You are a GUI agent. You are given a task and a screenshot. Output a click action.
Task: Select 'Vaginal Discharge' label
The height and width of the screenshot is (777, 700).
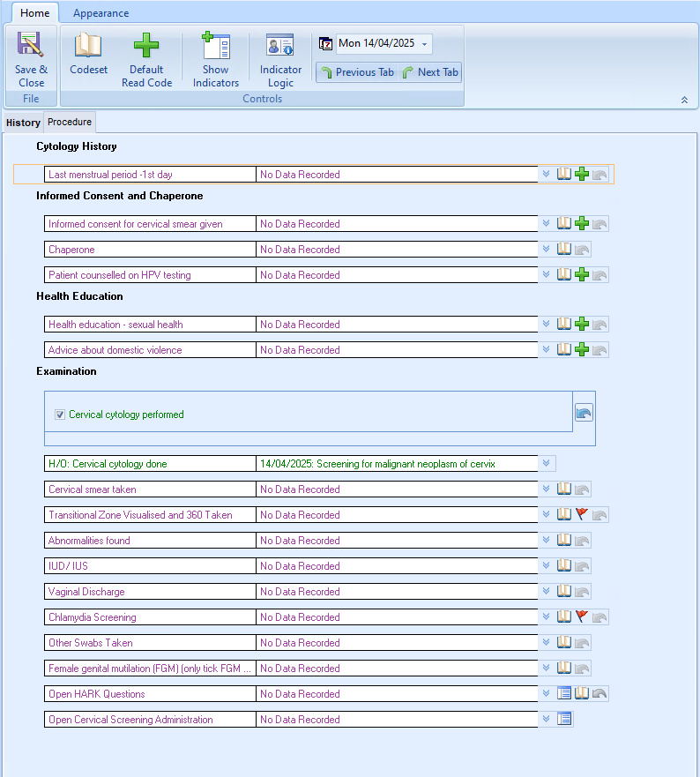(86, 592)
